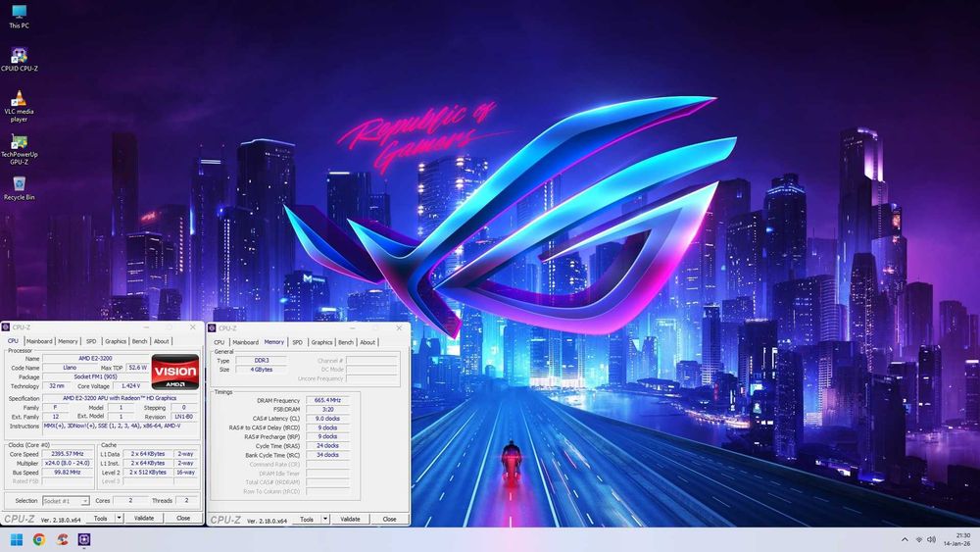The height and width of the screenshot is (552, 980).
Task: Click the x24.0 (8.0 - 24.0) multiplier value
Action: pyautogui.click(x=68, y=463)
